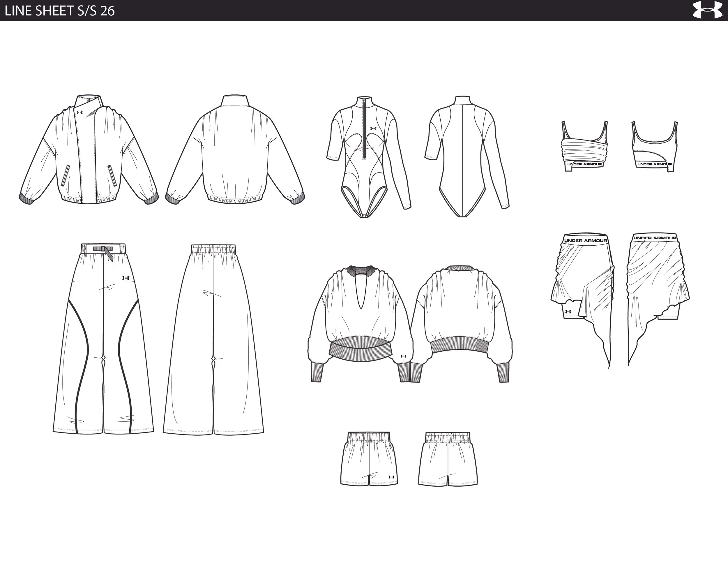Click UNDER ARMOUR waistband on back skirt

655,238
